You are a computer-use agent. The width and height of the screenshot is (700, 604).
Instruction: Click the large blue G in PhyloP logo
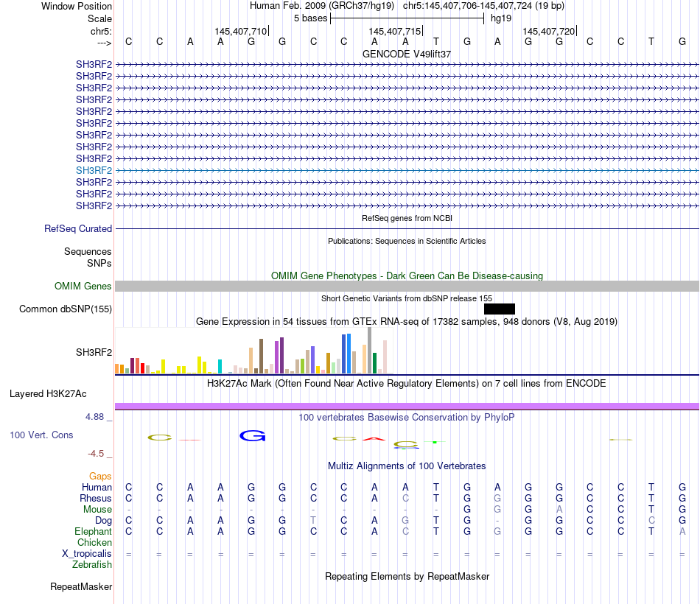(x=253, y=436)
